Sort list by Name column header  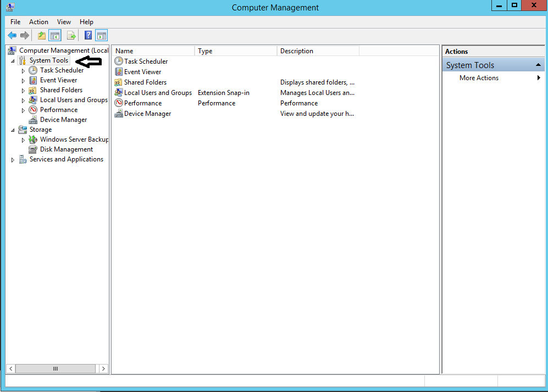[153, 51]
